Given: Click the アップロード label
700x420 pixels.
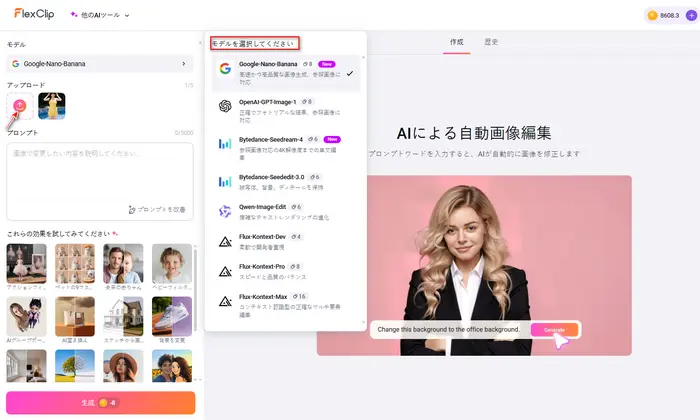Looking at the screenshot, I should pyautogui.click(x=26, y=85).
